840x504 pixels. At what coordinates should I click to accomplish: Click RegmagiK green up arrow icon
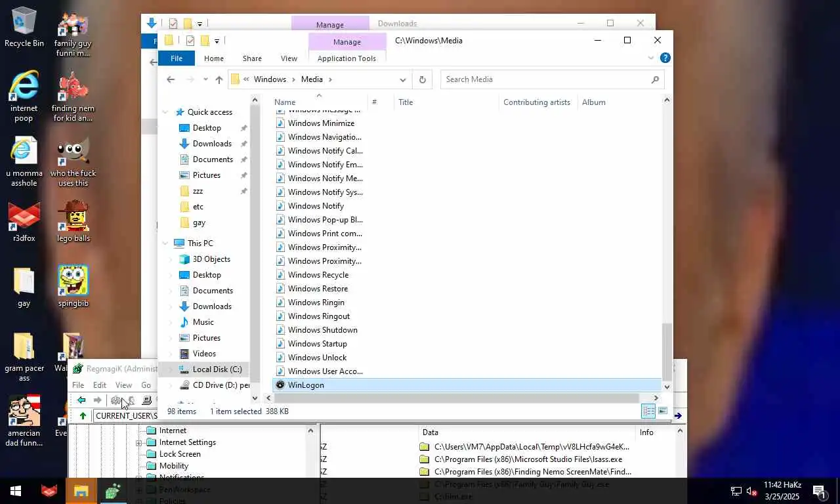83,415
